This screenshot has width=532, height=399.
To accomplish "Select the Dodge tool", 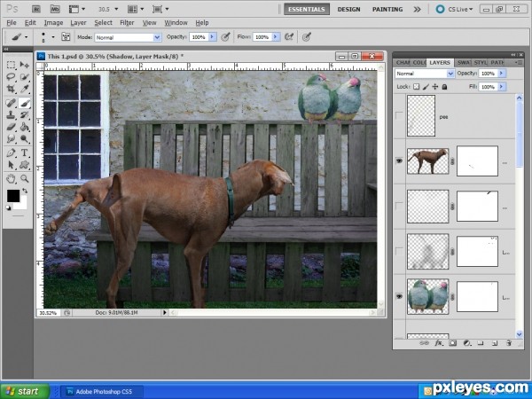I will click(25, 139).
